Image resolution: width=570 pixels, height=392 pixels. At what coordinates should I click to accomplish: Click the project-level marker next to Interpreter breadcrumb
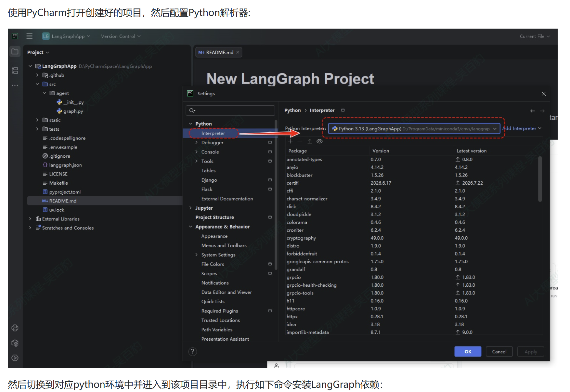[343, 110]
